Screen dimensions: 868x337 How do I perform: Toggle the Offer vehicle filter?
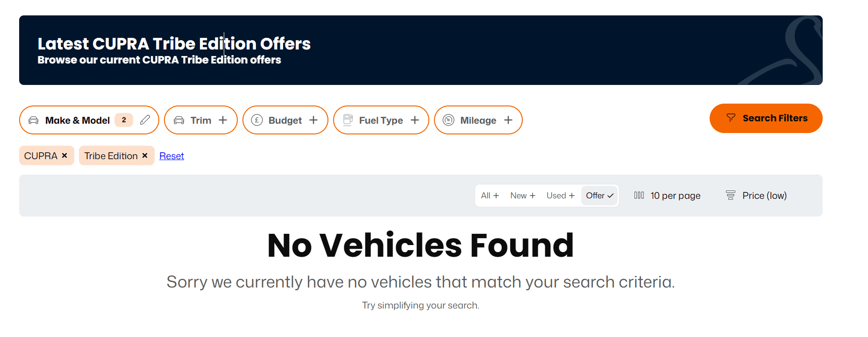[x=599, y=196]
